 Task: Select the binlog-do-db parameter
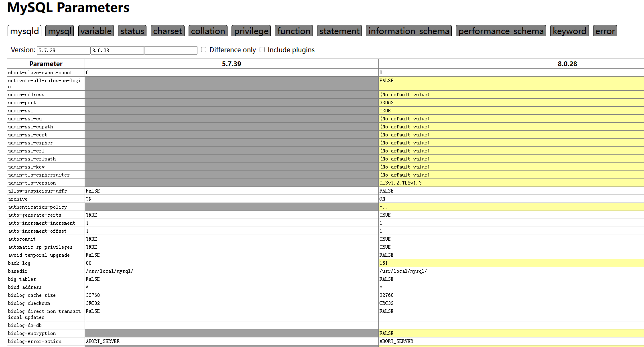24,325
